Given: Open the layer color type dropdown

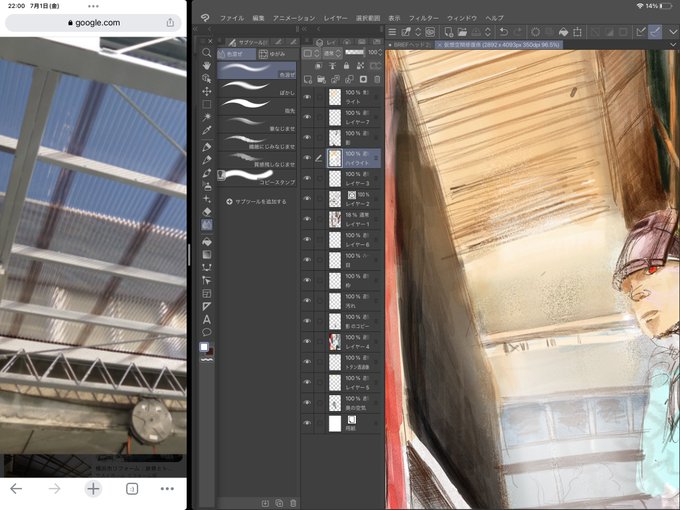Looking at the screenshot, I should [311, 53].
